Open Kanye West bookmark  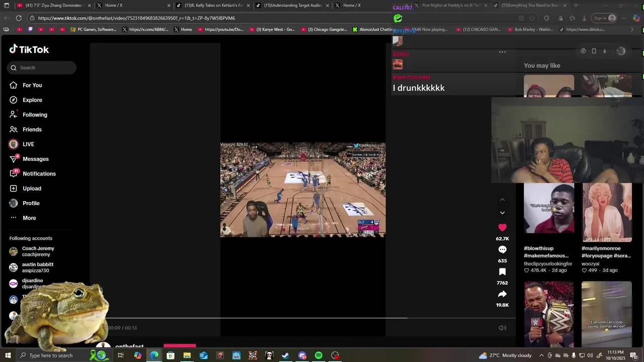coord(272,30)
